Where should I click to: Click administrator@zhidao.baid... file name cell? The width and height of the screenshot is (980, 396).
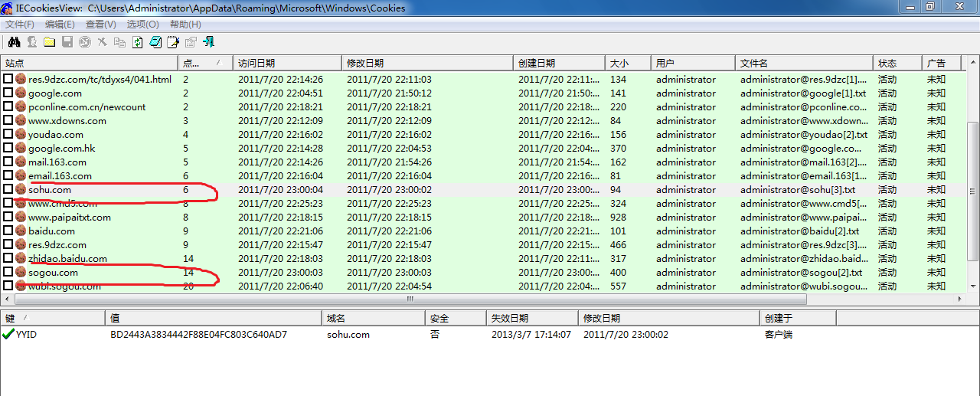[x=804, y=258]
